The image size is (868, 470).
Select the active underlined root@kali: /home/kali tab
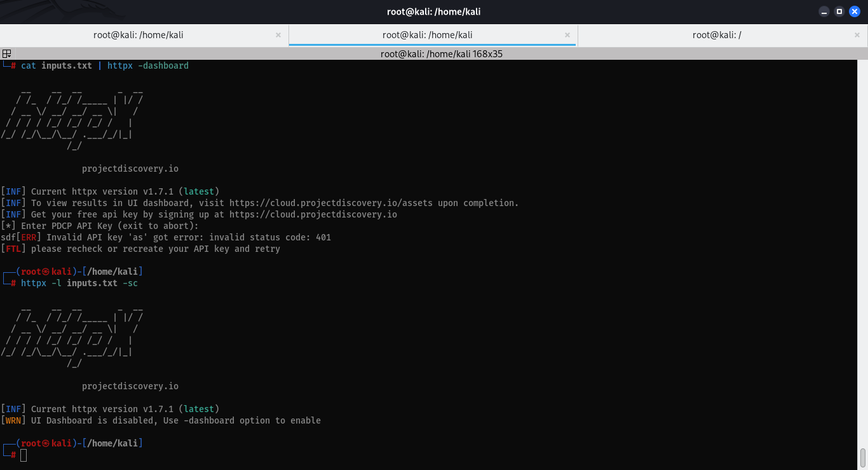[x=428, y=35]
